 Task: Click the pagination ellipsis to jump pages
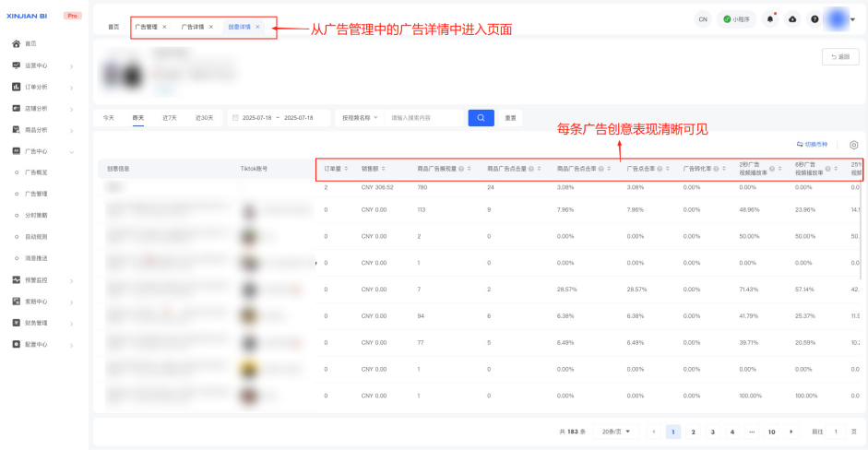[752, 432]
